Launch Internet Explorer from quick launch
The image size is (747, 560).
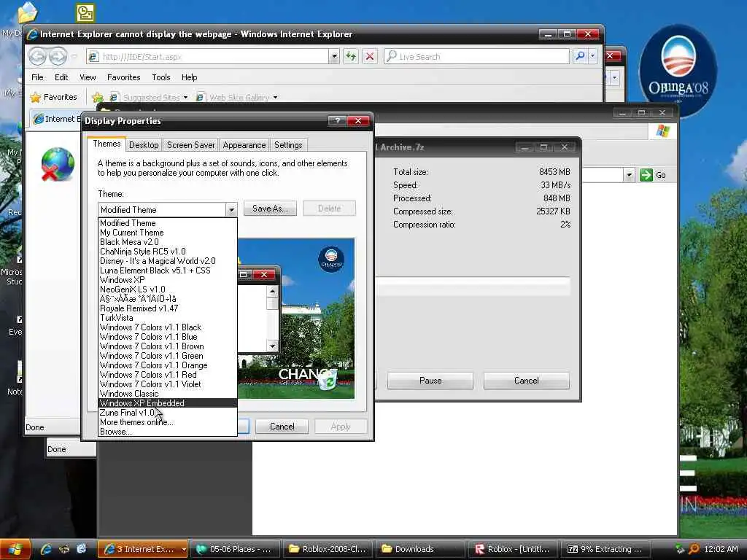(46, 549)
